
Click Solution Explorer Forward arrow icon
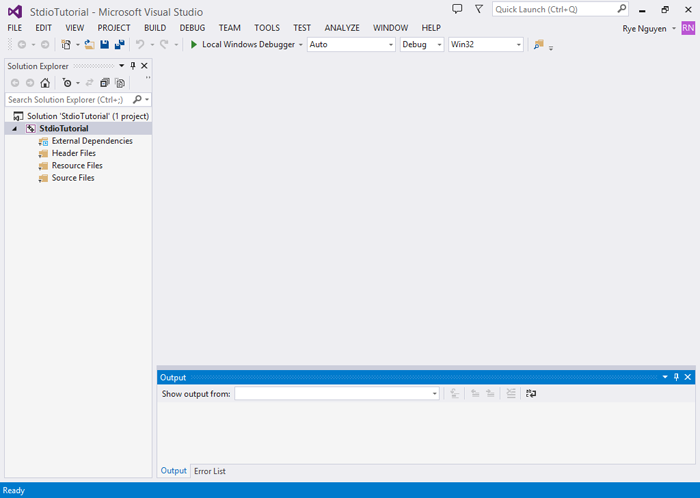tap(30, 83)
